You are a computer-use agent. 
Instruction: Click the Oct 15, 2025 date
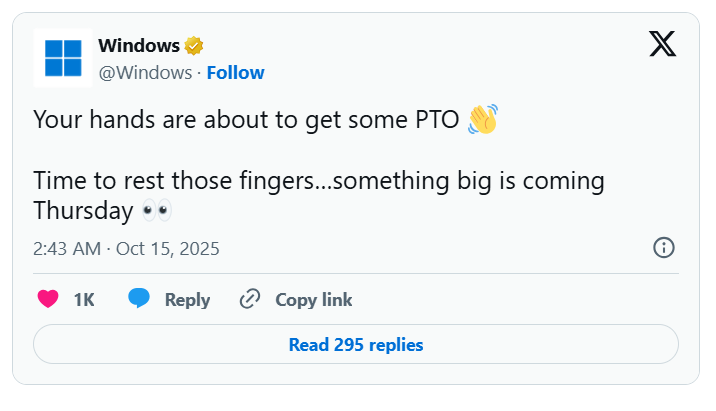(167, 248)
